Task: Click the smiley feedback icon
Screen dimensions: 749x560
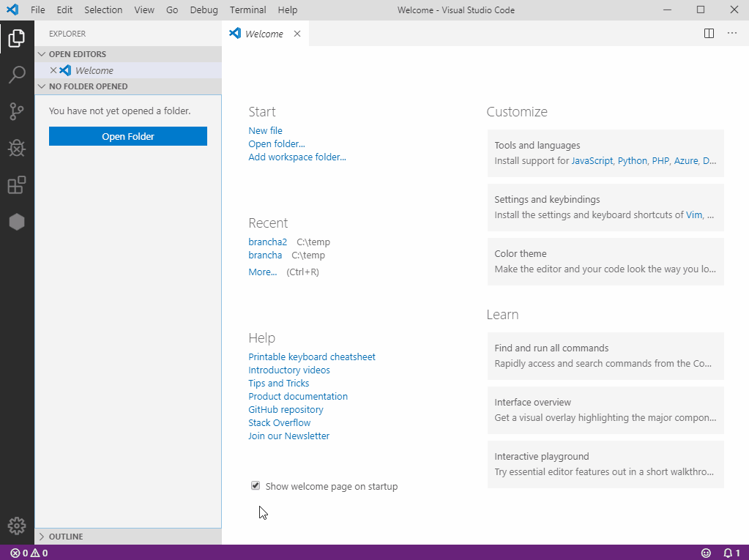Action: point(706,553)
